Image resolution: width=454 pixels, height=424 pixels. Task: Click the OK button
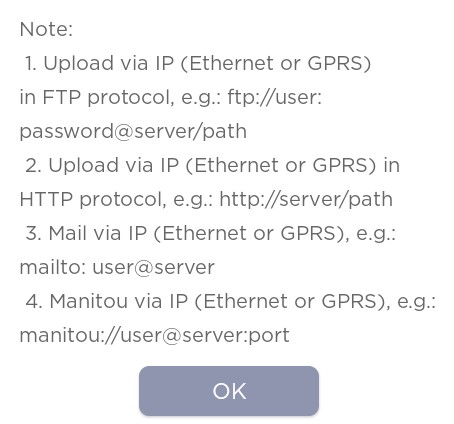coord(229,391)
